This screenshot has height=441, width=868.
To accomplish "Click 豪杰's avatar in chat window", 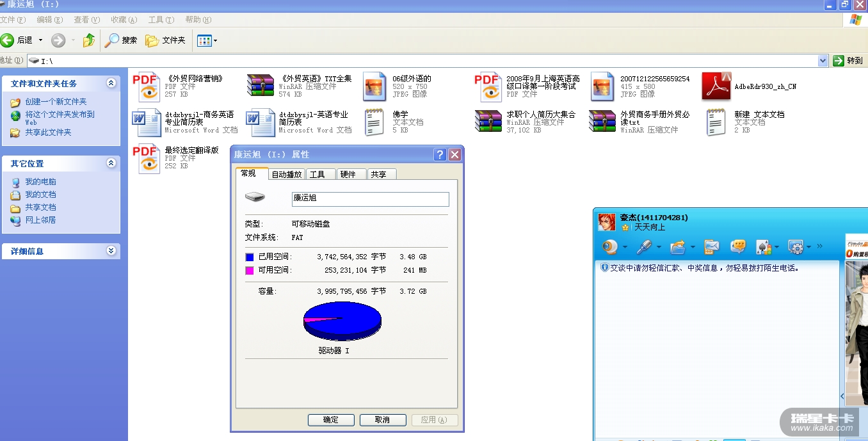I will 607,222.
